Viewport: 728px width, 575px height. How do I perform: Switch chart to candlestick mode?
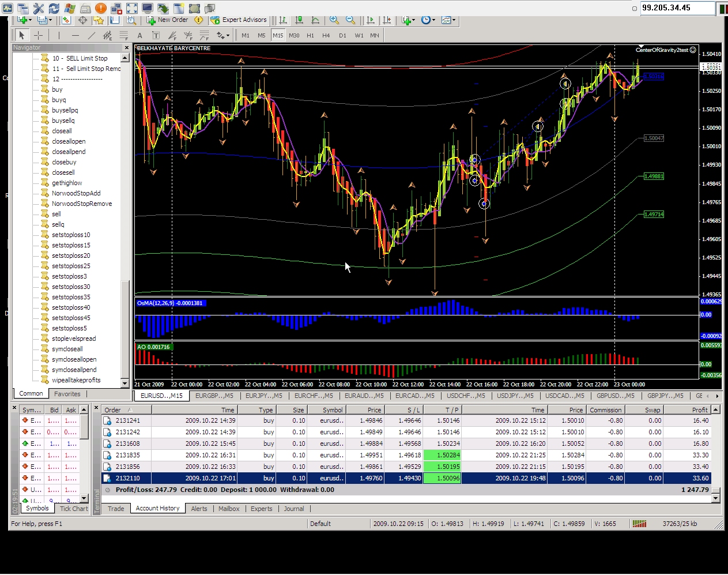point(299,20)
